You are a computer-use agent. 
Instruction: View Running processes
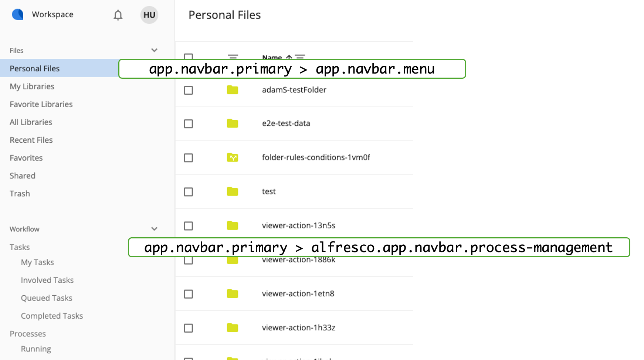36,349
